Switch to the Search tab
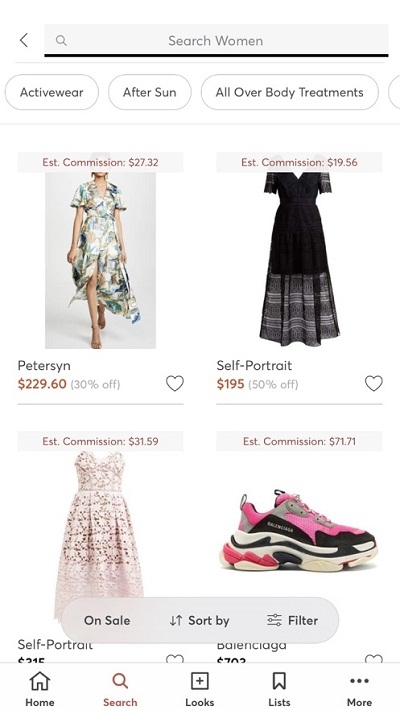Screen dimensions: 400x710 click(120, 690)
